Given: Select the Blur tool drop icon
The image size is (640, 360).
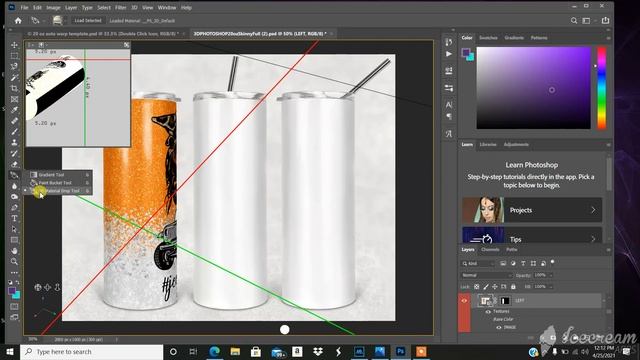Looking at the screenshot, I should (14, 186).
